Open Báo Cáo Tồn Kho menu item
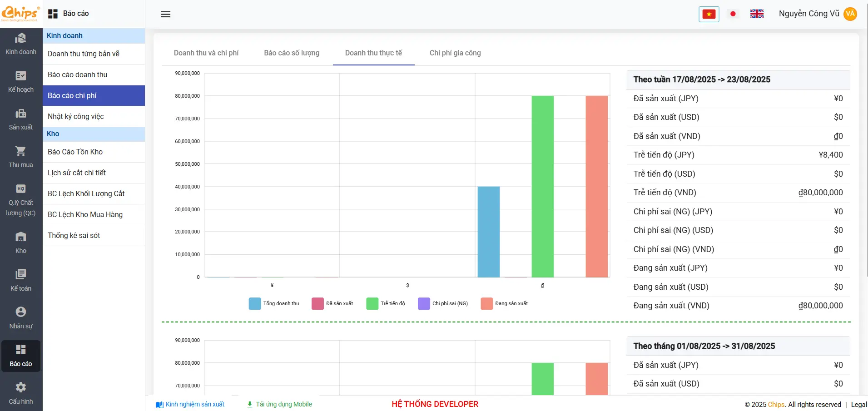Image resolution: width=868 pixels, height=411 pixels. (94, 152)
